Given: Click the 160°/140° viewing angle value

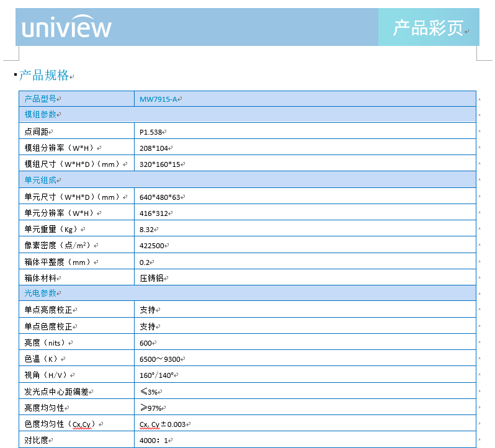Looking at the screenshot, I should 157,375.
